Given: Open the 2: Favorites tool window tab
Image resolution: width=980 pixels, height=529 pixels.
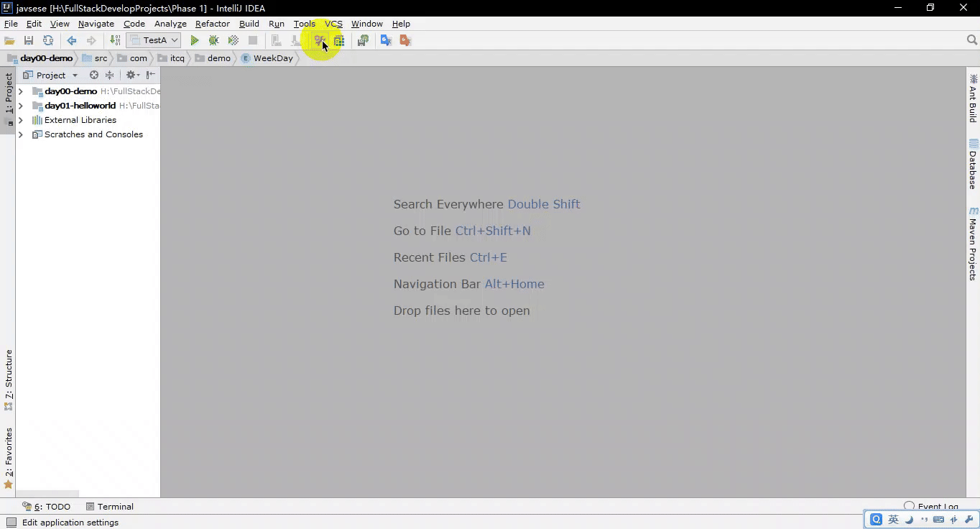Looking at the screenshot, I should pyautogui.click(x=8, y=458).
